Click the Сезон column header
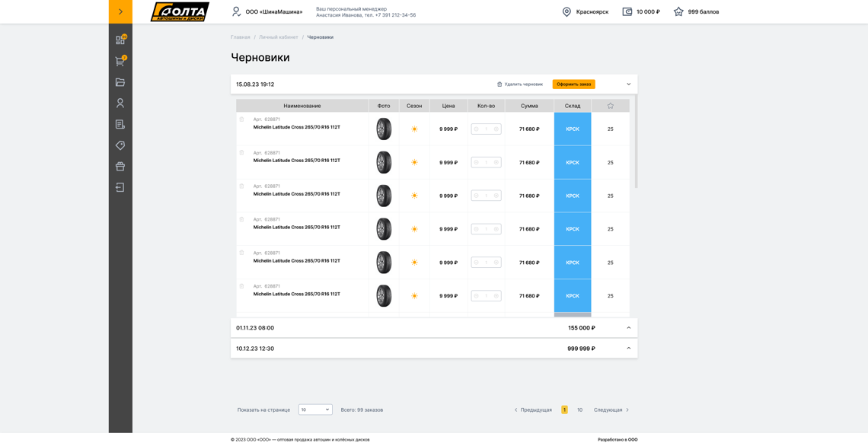Viewport: 868px width, 446px height. 414,106
